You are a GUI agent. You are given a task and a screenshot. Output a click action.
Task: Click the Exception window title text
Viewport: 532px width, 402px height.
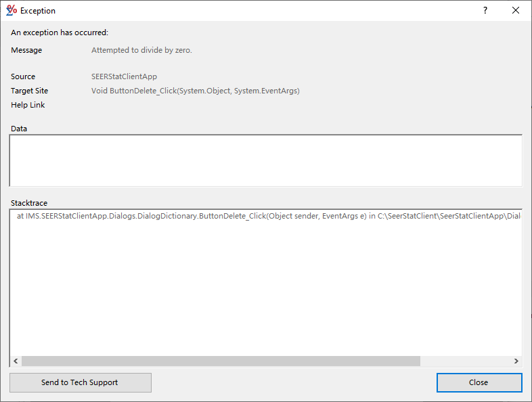tap(38, 11)
